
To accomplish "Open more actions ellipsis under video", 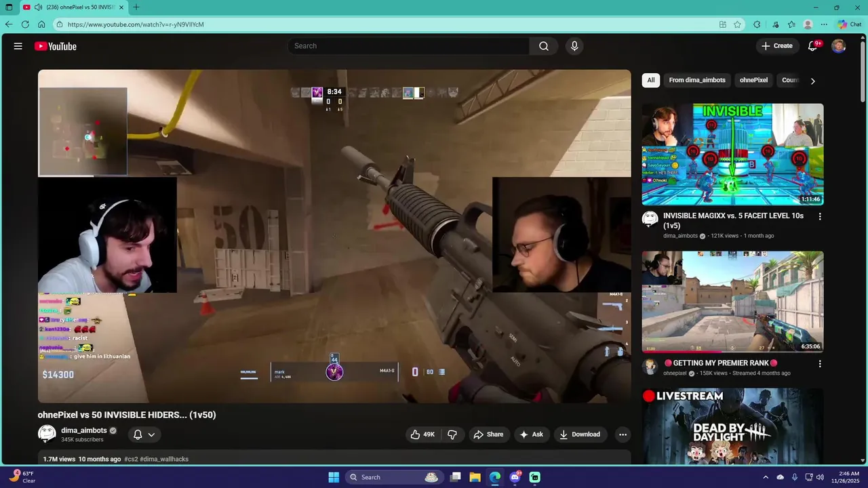I will [x=623, y=434].
